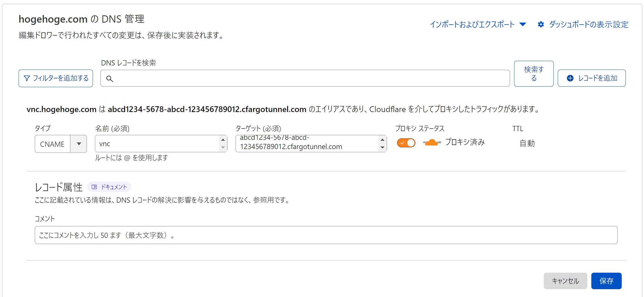The image size is (644, 297).
Task: Open ダッシュボードの表示設定 link
Action: coord(583,24)
